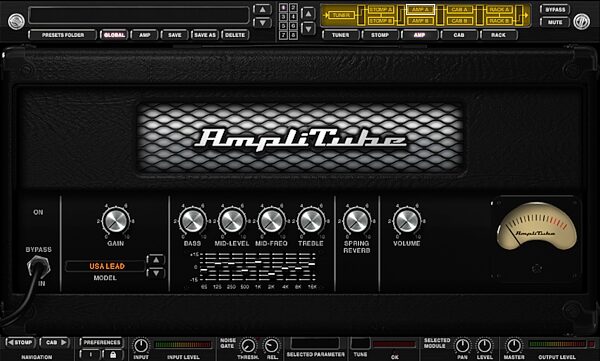Switch to the Amp module tab
Image resolution: width=600 pixels, height=361 pixels.
click(x=419, y=35)
